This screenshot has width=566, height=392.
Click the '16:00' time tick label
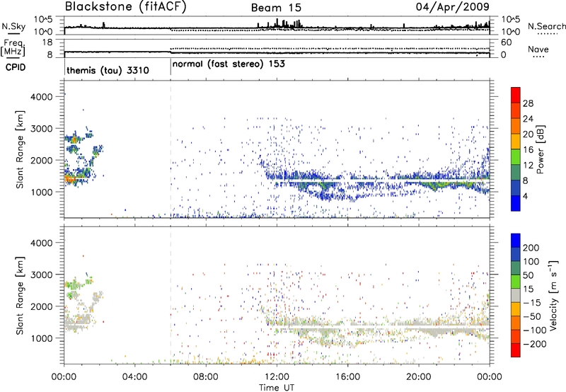tap(347, 377)
